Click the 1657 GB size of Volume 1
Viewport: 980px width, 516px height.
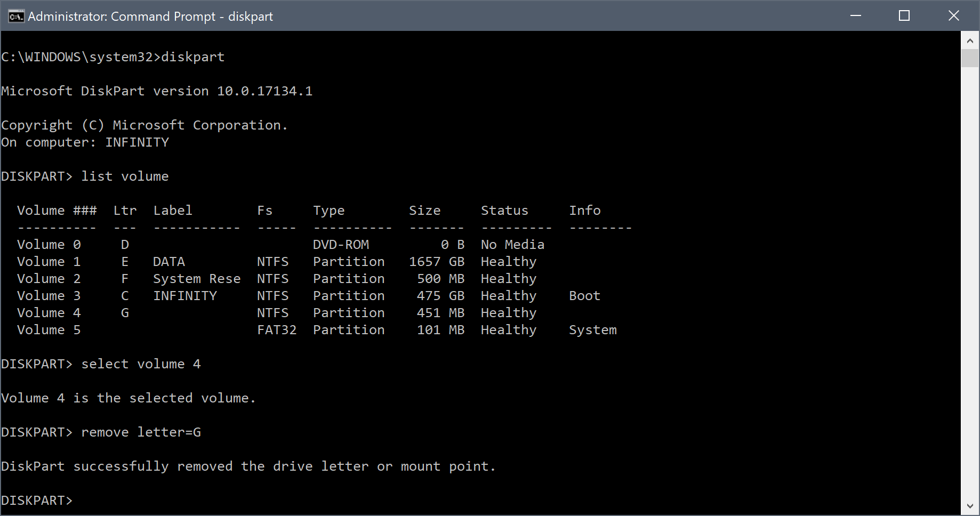point(436,262)
